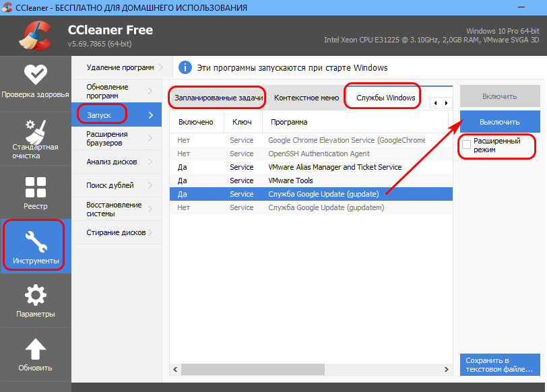Image resolution: width=547 pixels, height=392 pixels.
Task: Sort by the Программа column header
Action: 355,122
